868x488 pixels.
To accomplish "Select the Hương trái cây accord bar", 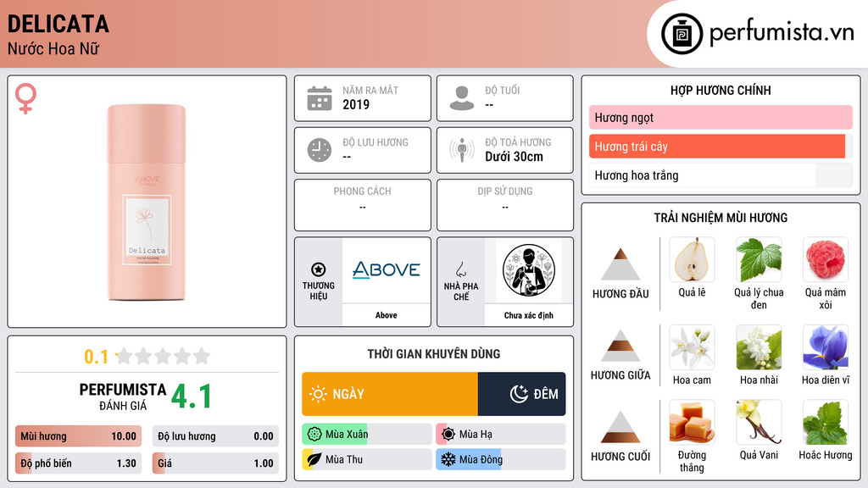I will click(721, 147).
